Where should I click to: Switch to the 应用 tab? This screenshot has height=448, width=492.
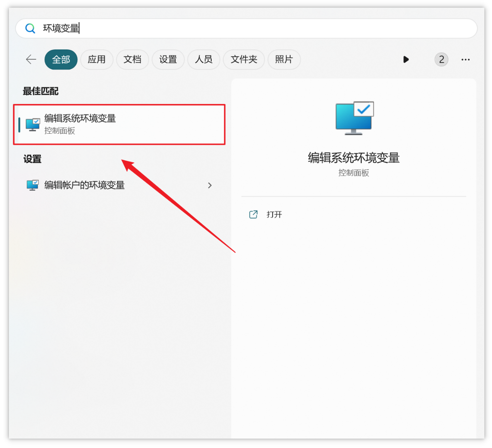[96, 59]
